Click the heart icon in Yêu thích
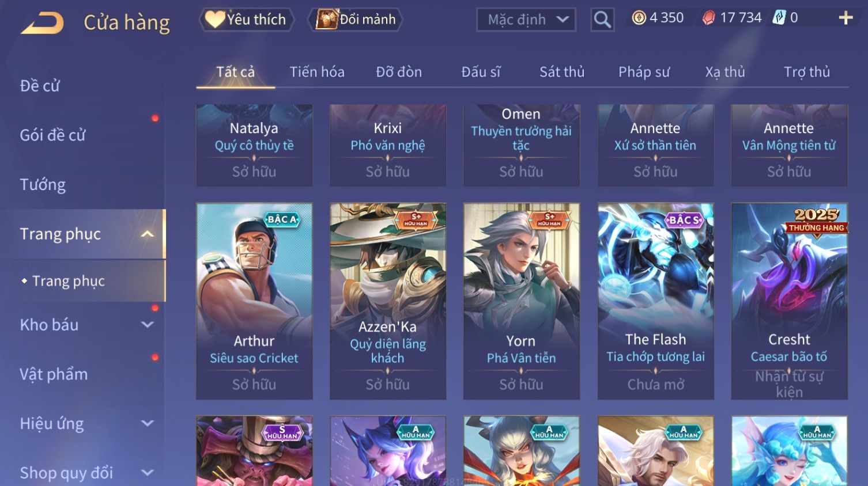 pos(215,20)
